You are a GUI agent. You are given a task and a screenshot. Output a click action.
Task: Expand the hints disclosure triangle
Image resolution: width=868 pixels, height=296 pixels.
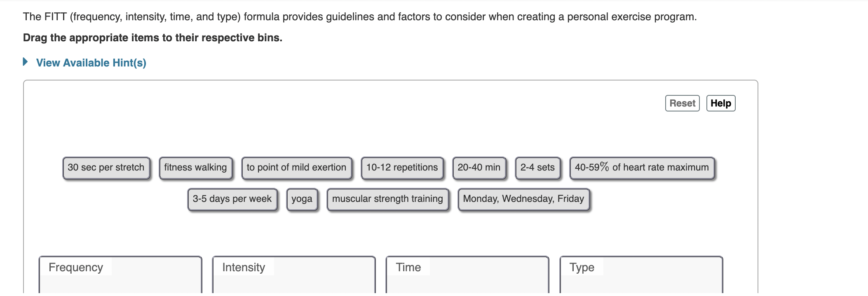tap(25, 62)
